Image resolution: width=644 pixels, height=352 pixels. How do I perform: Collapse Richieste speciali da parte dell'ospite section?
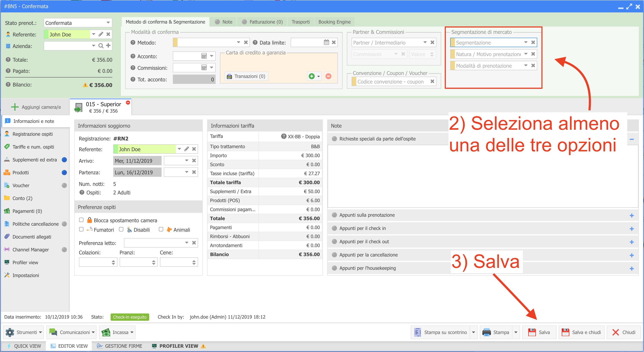632,139
